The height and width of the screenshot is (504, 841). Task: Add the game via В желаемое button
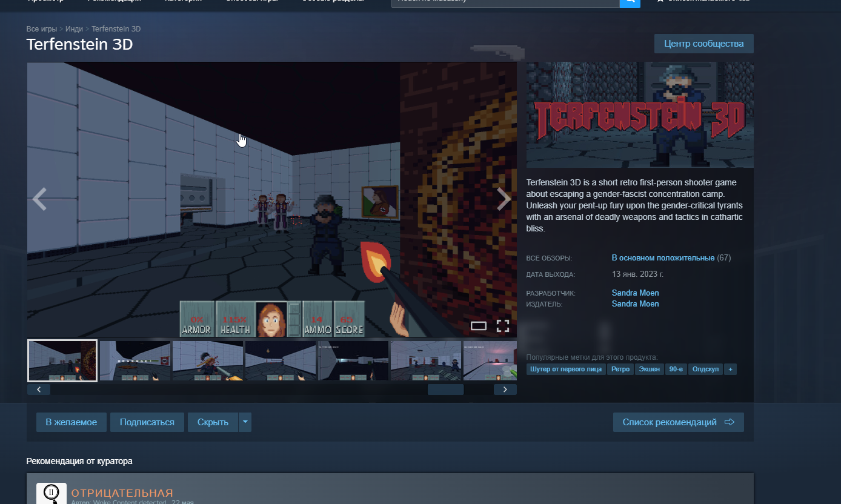[x=71, y=422]
